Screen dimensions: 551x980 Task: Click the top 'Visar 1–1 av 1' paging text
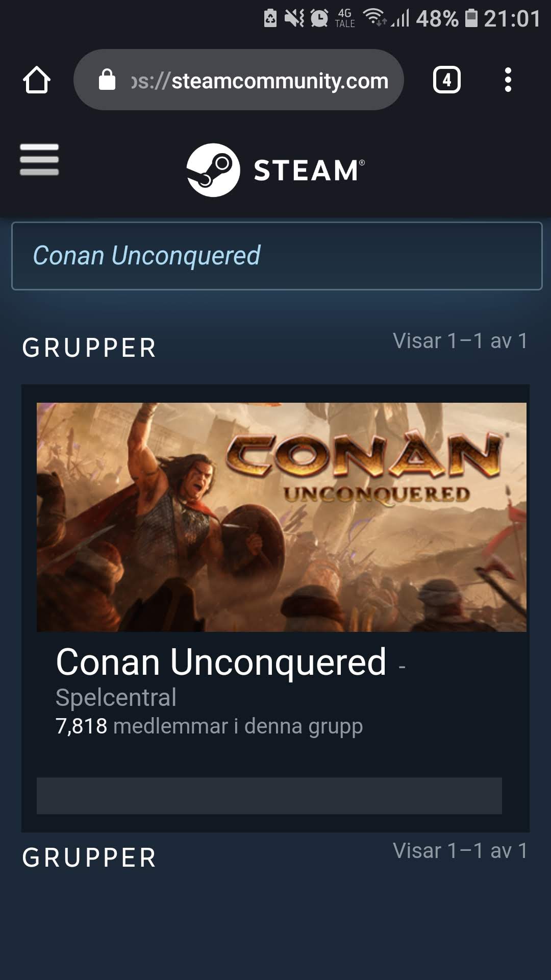[460, 341]
